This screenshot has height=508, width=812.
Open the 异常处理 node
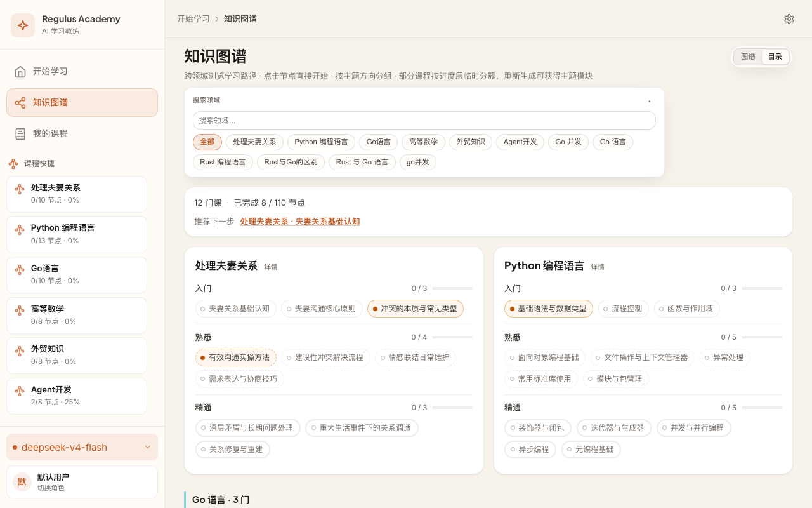[725, 358]
